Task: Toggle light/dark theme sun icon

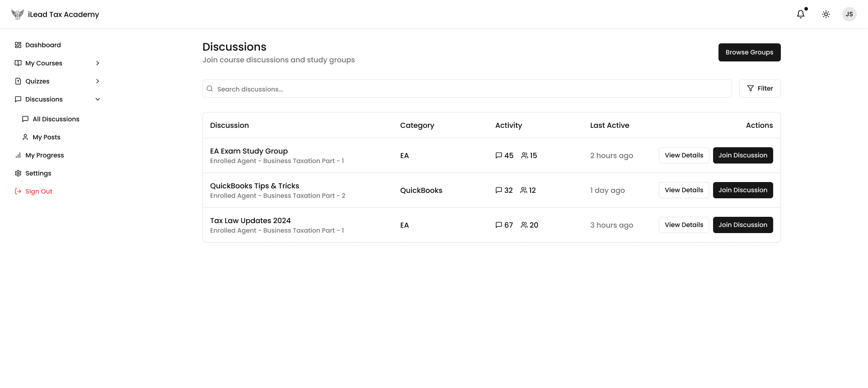Action: pos(826,14)
